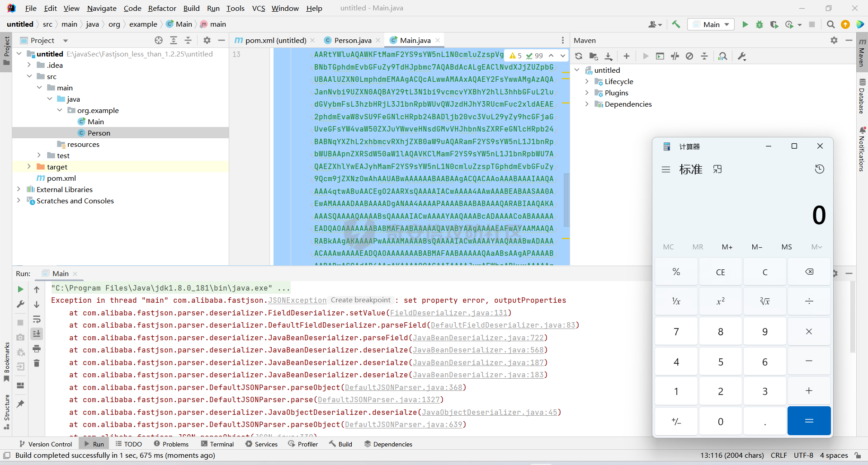Toggle soft-wrap in Run console
Viewport: 868px width, 465px height.
(x=37, y=319)
